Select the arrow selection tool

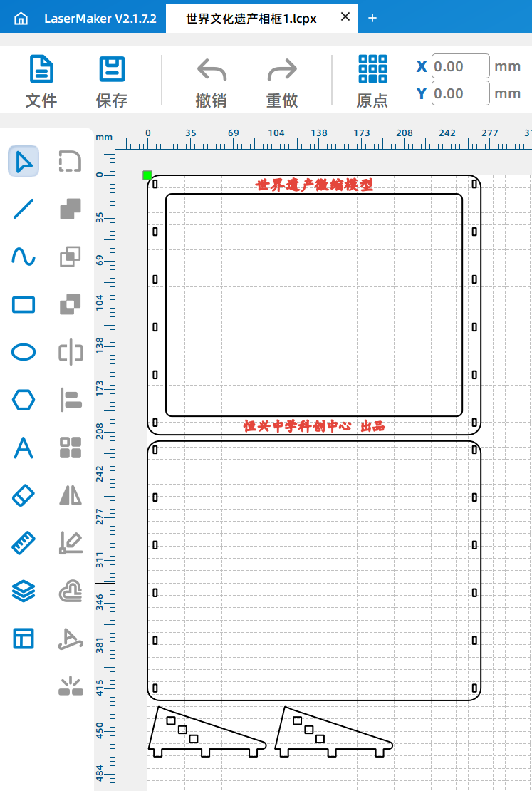point(24,162)
